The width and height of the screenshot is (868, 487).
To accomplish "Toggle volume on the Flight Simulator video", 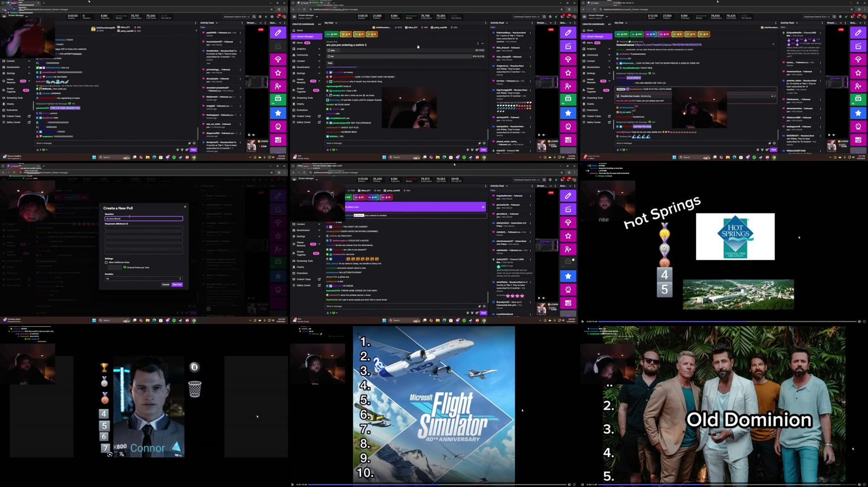I will click(x=569, y=484).
